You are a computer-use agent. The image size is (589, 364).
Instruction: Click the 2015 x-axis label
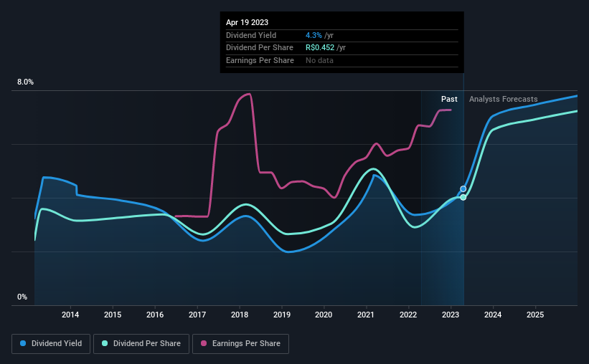(113, 315)
